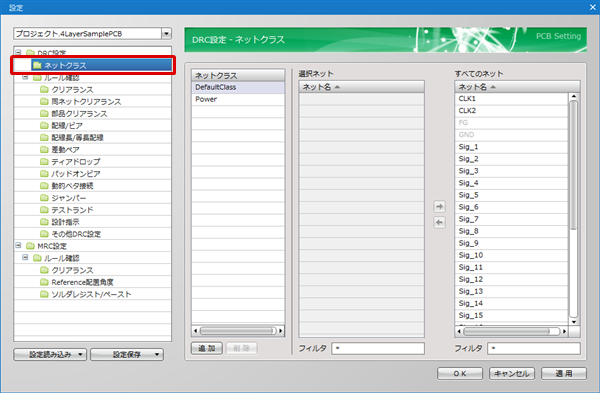Click the 追加 button

point(207,348)
